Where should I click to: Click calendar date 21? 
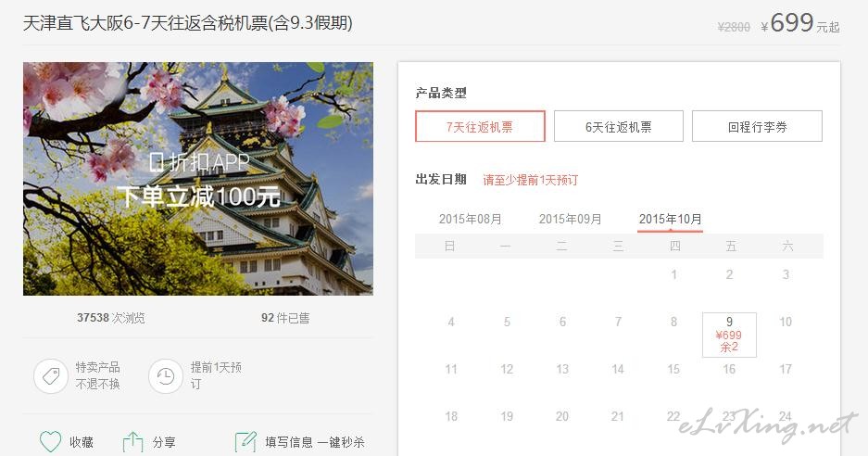point(618,417)
